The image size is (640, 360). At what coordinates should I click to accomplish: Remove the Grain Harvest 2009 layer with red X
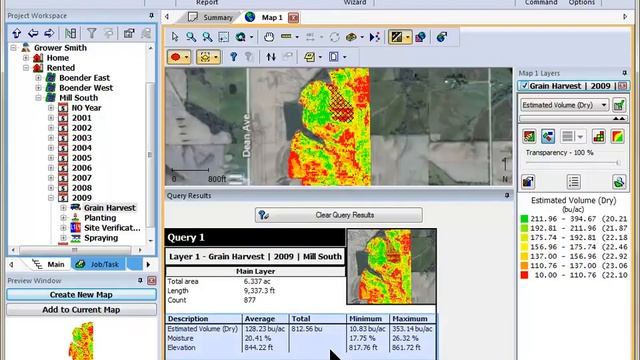pyautogui.click(x=622, y=86)
